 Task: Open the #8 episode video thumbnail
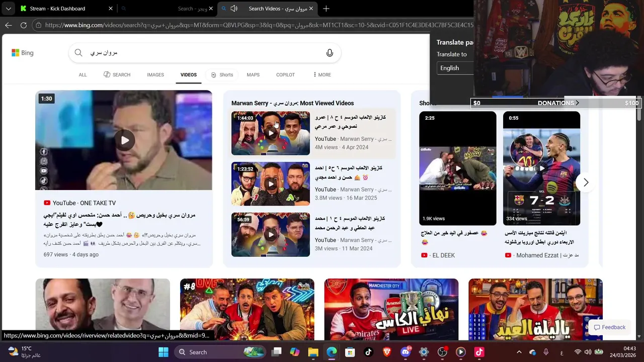tap(247, 309)
